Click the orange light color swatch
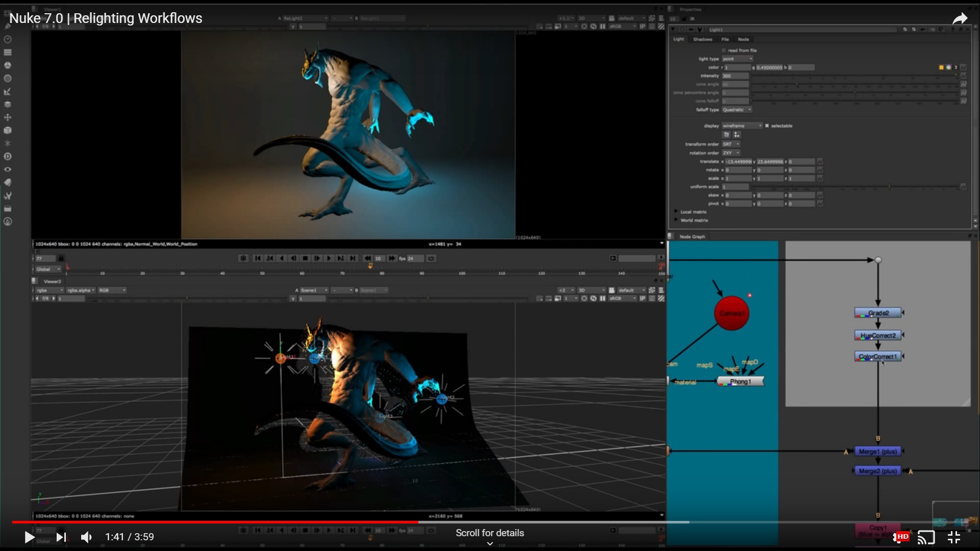 [941, 67]
